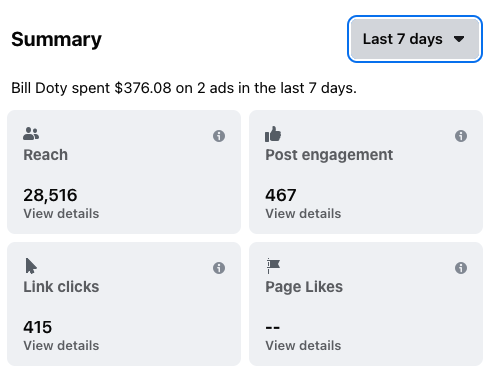490x375 pixels.
Task: Open the Last 7 days dropdown
Action: click(415, 39)
